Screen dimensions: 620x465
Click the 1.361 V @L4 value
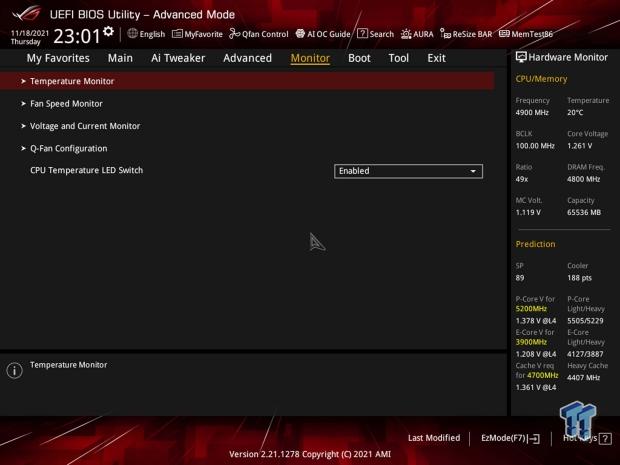tap(536, 388)
